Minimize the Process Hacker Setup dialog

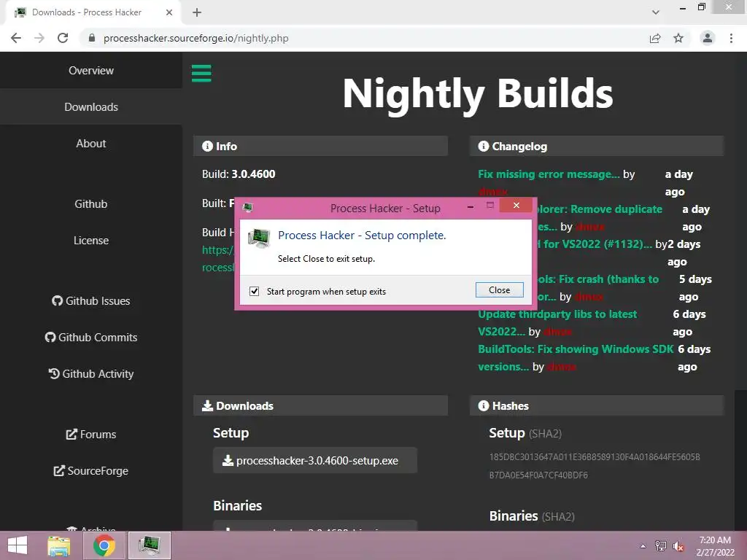pos(471,206)
